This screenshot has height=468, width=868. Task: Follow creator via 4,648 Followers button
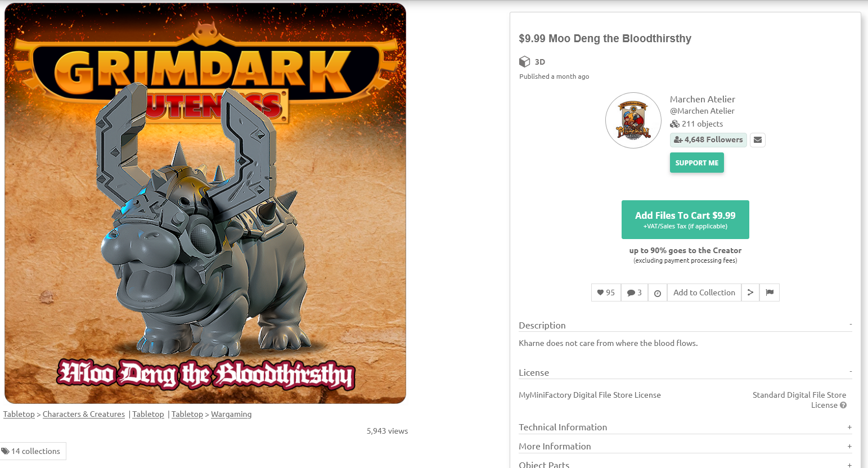point(708,140)
